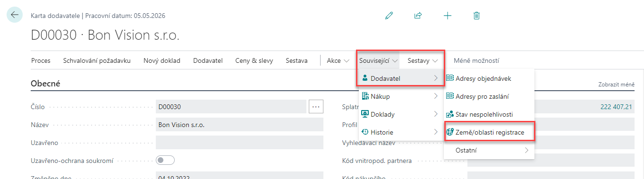The height and width of the screenshot is (179, 644).
Task: Collapse the Související dropdown
Action: point(379,60)
